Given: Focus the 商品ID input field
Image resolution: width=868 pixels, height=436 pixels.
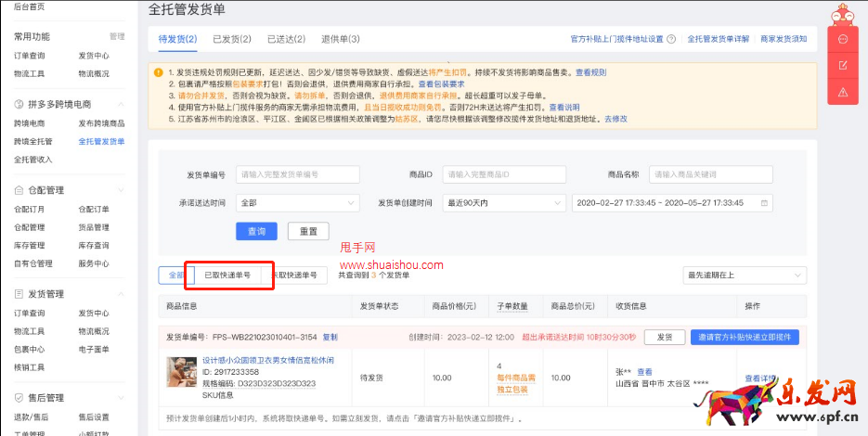Looking at the screenshot, I should click(x=504, y=174).
